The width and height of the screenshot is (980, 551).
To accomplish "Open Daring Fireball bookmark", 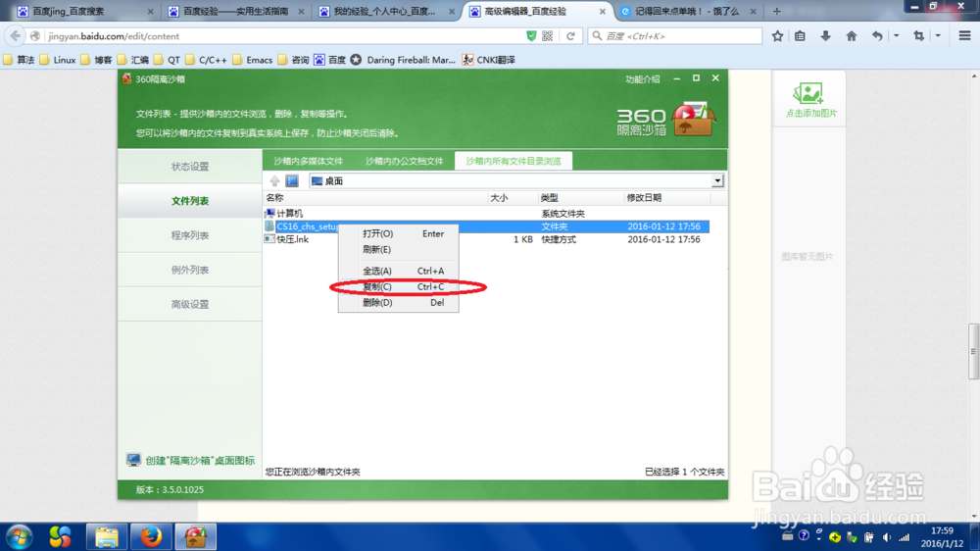I will pyautogui.click(x=403, y=60).
